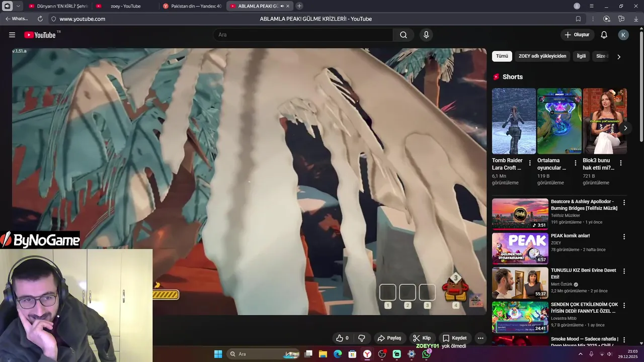644x362 pixels.
Task: Create a clip with Klip button
Action: click(x=422, y=338)
